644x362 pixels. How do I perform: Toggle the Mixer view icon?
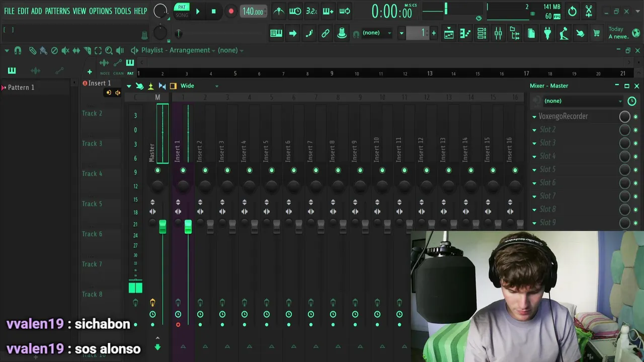(x=498, y=33)
